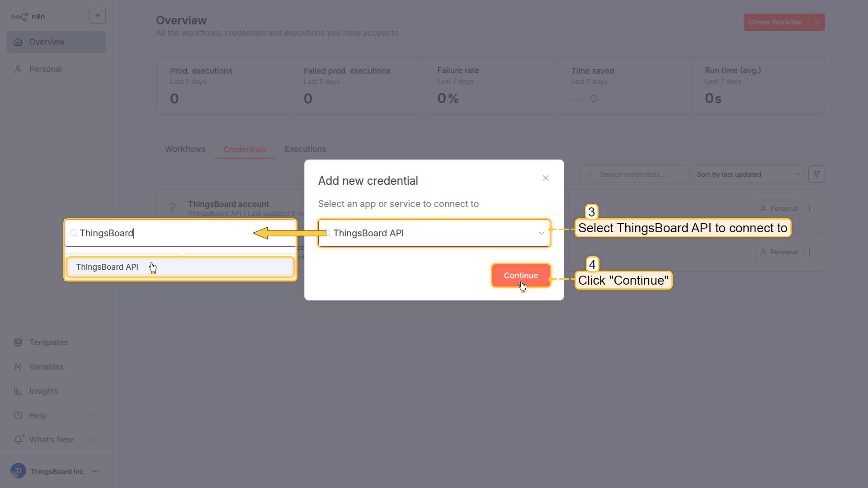The image size is (868, 488).
Task: Expand the Help menu chevron
Action: pyautogui.click(x=91, y=416)
